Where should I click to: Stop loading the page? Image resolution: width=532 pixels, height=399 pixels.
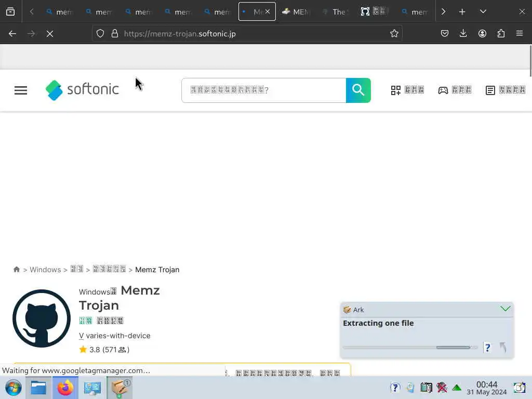50,34
